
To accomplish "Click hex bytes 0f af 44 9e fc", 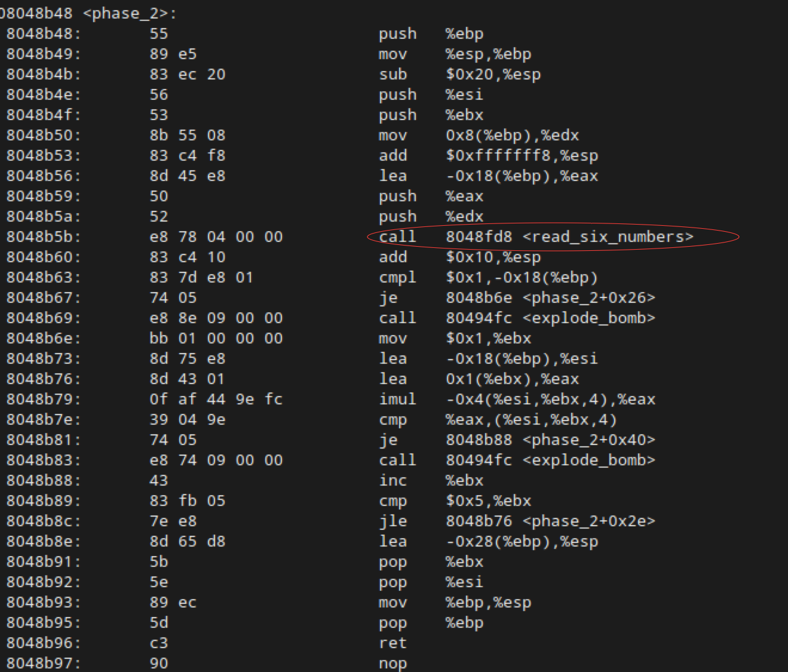I will 216,399.
